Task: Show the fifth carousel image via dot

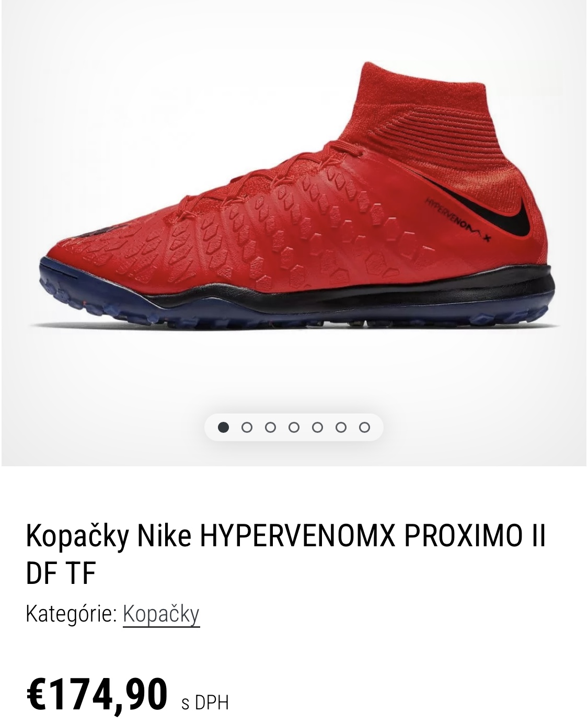Action: [x=318, y=428]
